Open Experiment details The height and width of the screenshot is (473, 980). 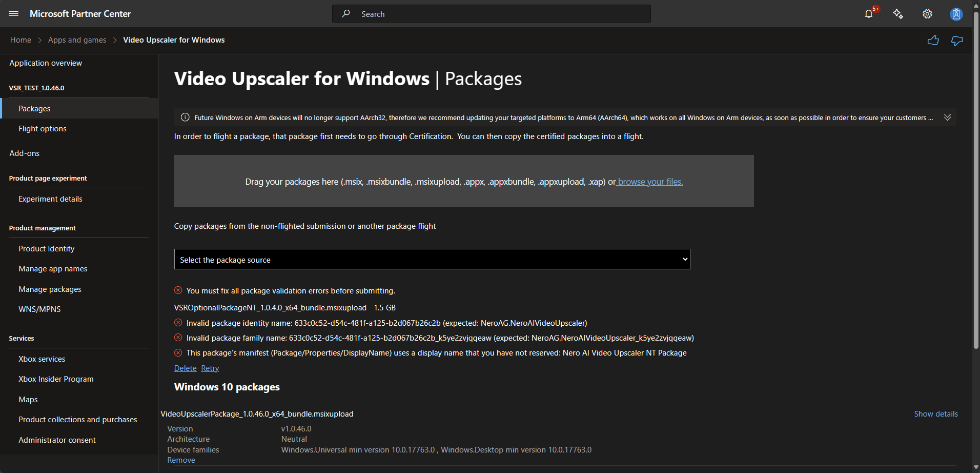point(50,199)
